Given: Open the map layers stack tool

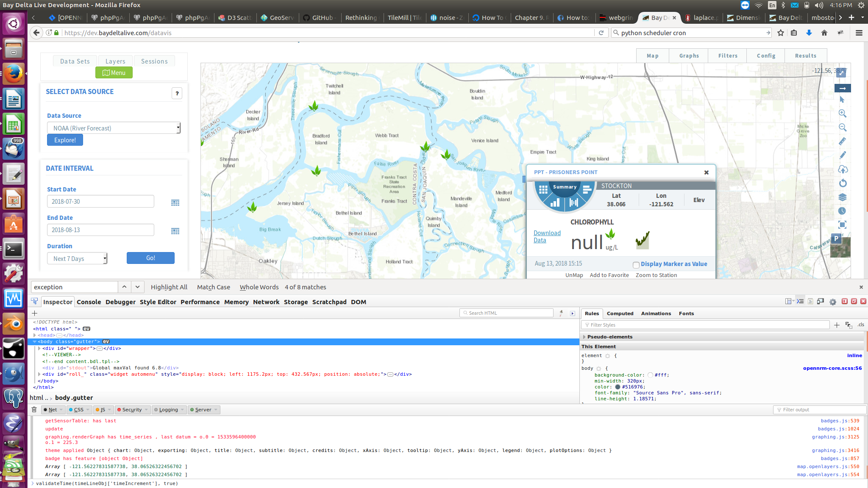Looking at the screenshot, I should tap(843, 197).
